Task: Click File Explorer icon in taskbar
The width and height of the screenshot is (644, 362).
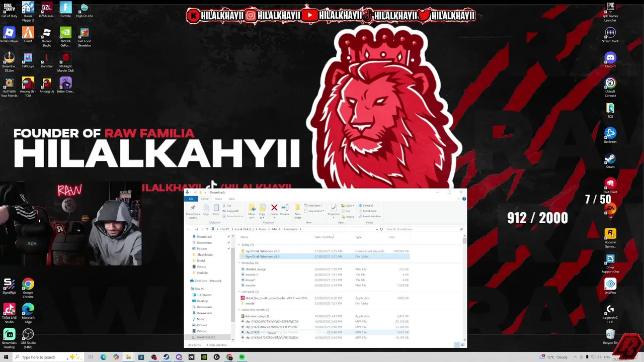Action: click(x=128, y=357)
